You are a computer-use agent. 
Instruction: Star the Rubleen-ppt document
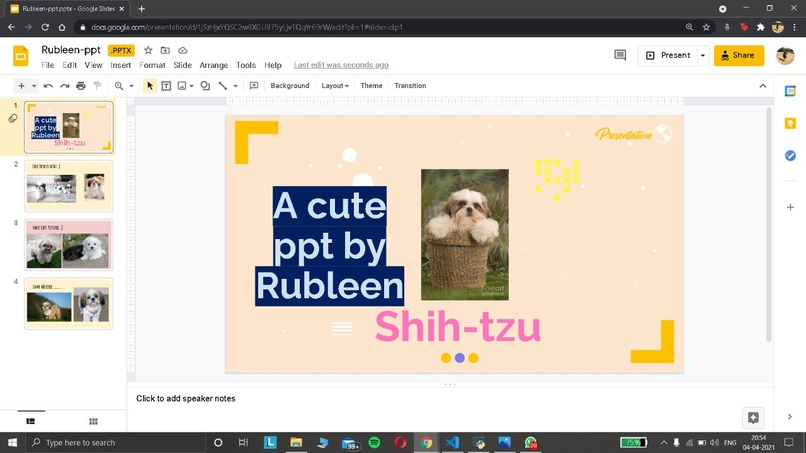point(148,50)
